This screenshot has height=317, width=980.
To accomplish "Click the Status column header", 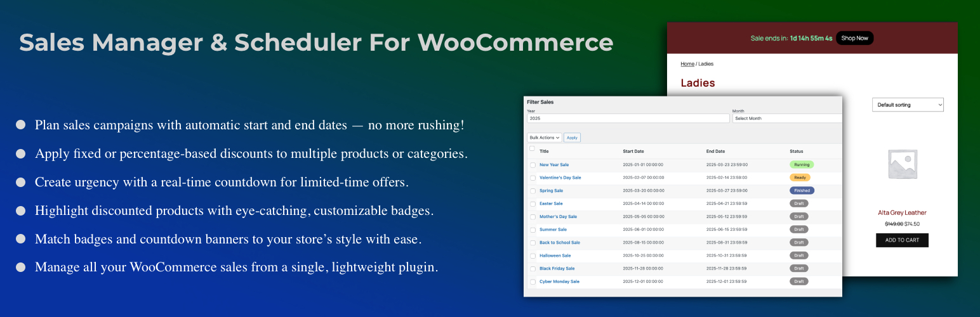I will (x=797, y=152).
